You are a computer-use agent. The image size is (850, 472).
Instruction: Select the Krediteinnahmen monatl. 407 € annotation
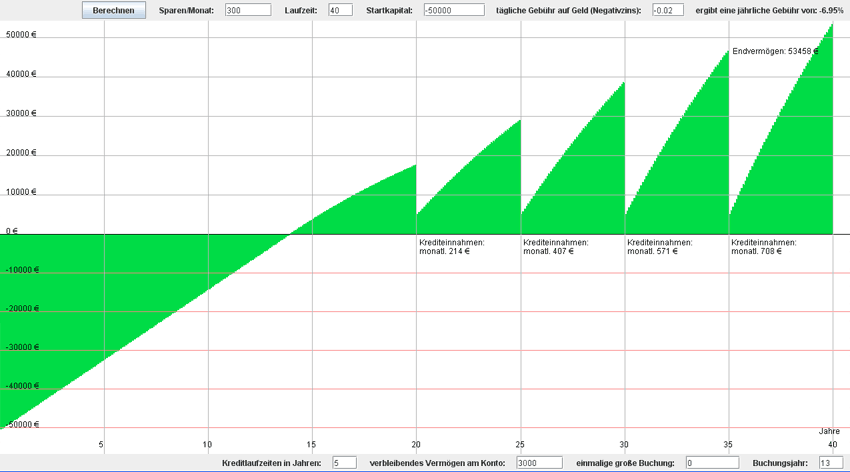(555, 247)
